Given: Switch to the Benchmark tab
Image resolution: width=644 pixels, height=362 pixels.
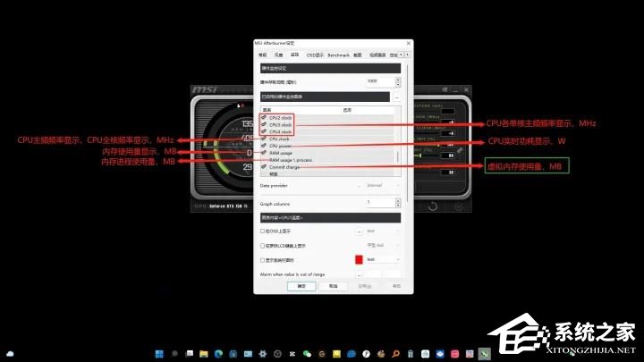Looking at the screenshot, I should tap(338, 55).
